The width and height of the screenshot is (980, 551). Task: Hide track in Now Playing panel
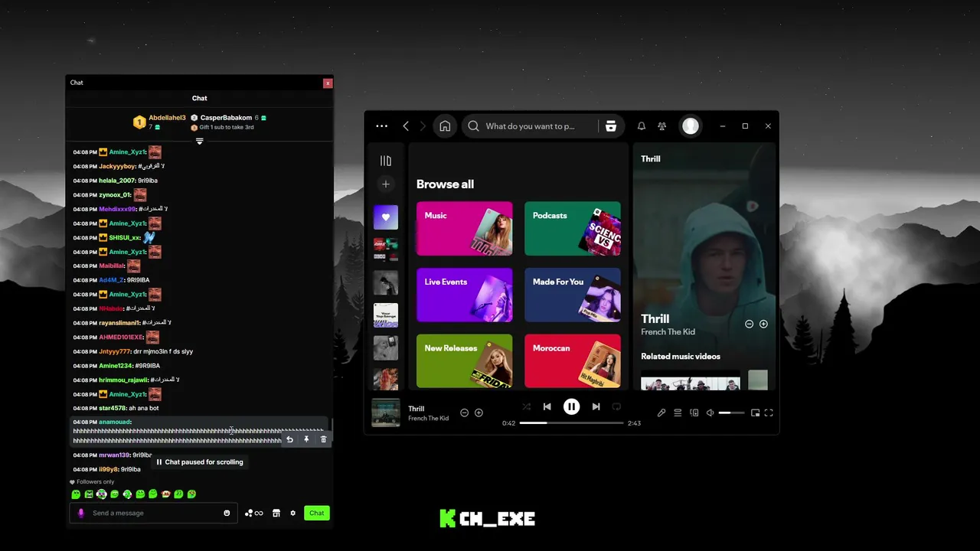(x=750, y=324)
